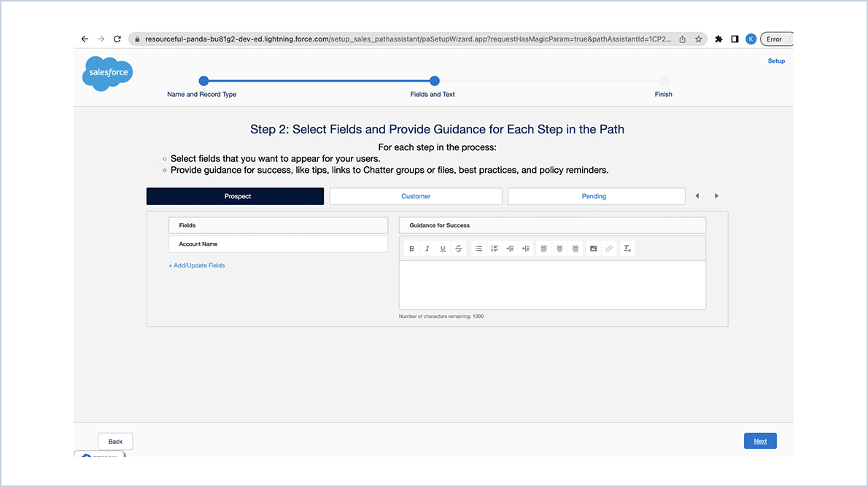Proceed by clicking Next
The width and height of the screenshot is (868, 487).
coord(760,440)
